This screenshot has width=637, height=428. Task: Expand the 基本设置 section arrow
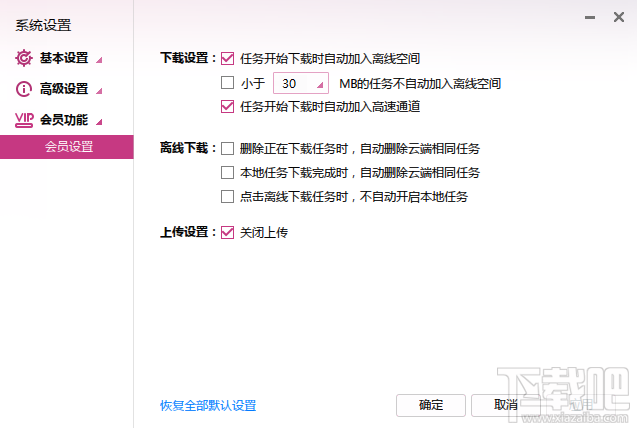pyautogui.click(x=99, y=60)
